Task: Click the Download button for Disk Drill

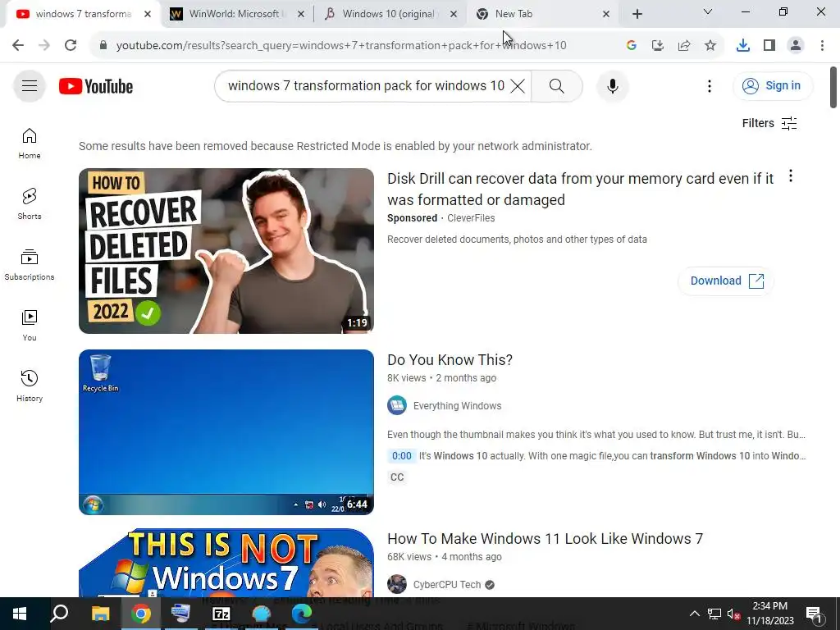Action: 726,281
